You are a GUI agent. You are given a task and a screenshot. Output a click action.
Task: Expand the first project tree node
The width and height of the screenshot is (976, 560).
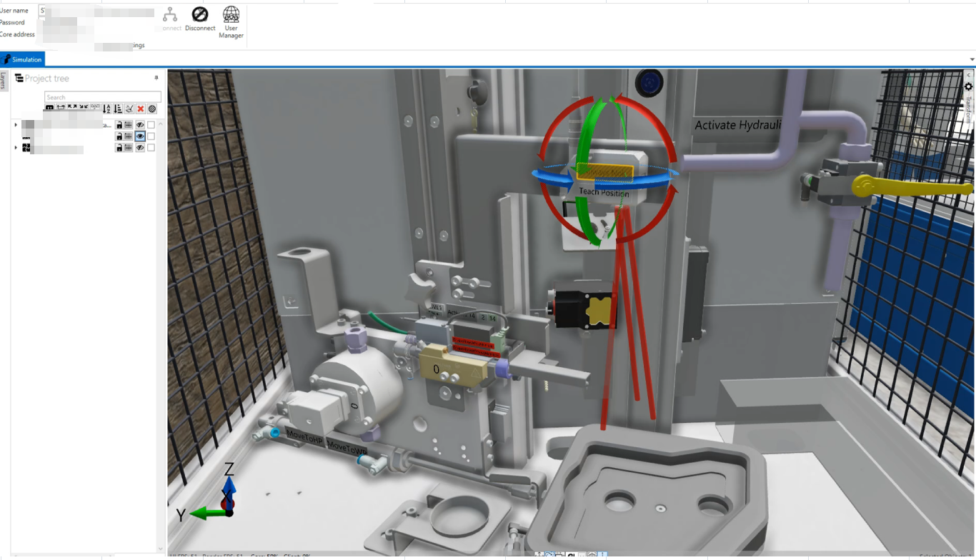tap(16, 125)
